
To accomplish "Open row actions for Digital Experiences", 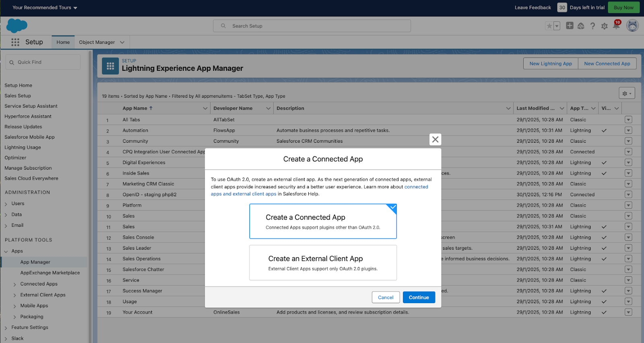I will coord(628,162).
